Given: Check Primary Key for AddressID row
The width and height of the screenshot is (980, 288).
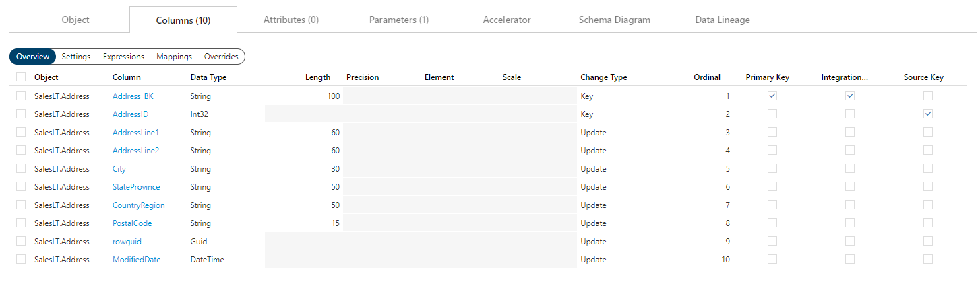Looking at the screenshot, I should coord(772,114).
